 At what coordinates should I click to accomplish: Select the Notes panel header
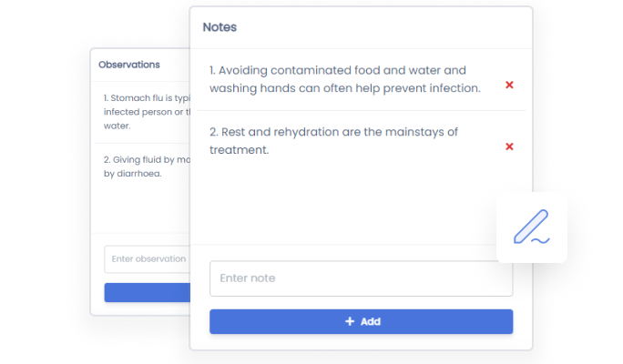220,27
